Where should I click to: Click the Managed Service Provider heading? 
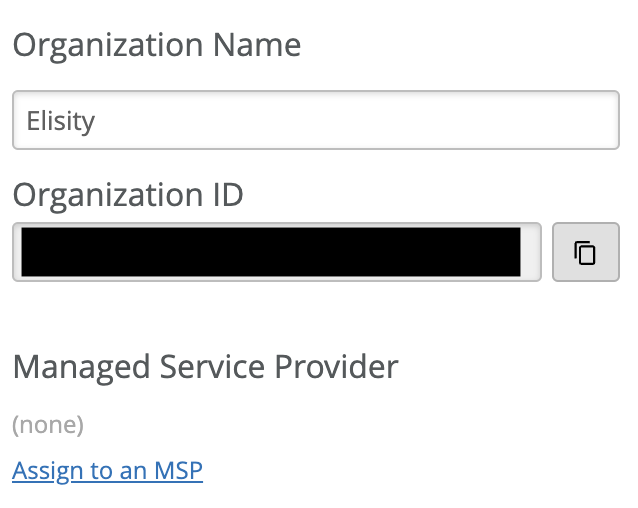(205, 367)
